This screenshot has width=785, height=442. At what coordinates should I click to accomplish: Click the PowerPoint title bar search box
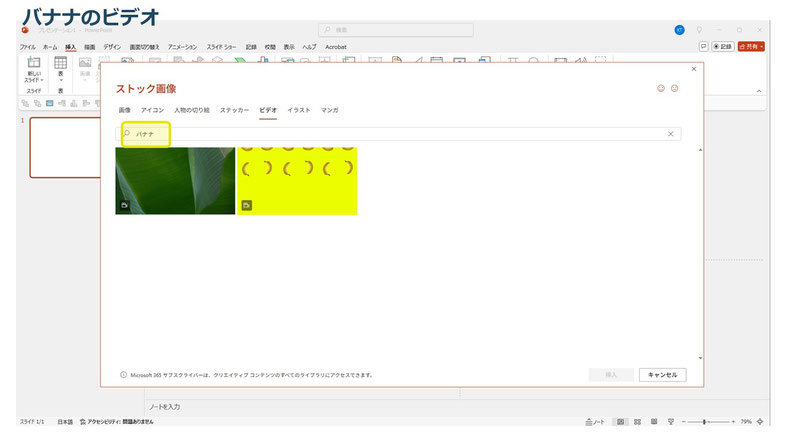[x=396, y=30]
